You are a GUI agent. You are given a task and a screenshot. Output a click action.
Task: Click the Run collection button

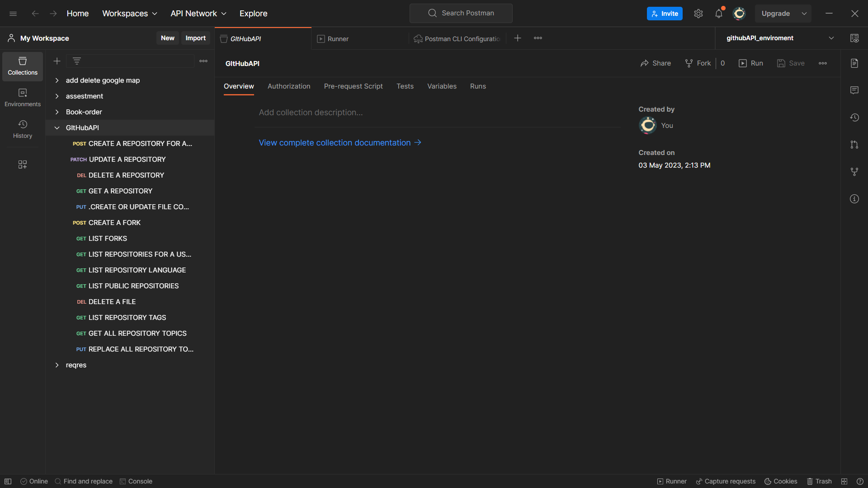tap(750, 63)
